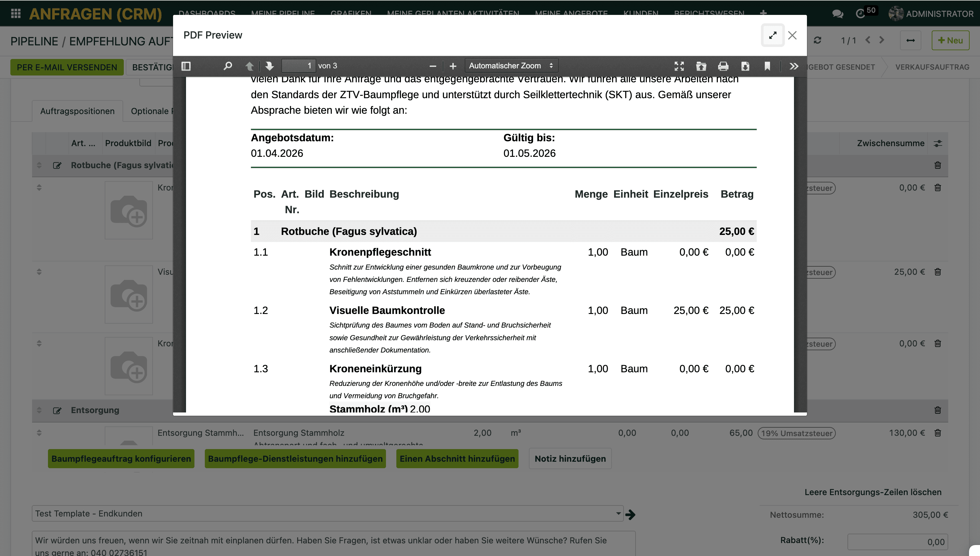Open PDF viewer additional tools chevrons
Screen dimensions: 980x556
click(794, 66)
